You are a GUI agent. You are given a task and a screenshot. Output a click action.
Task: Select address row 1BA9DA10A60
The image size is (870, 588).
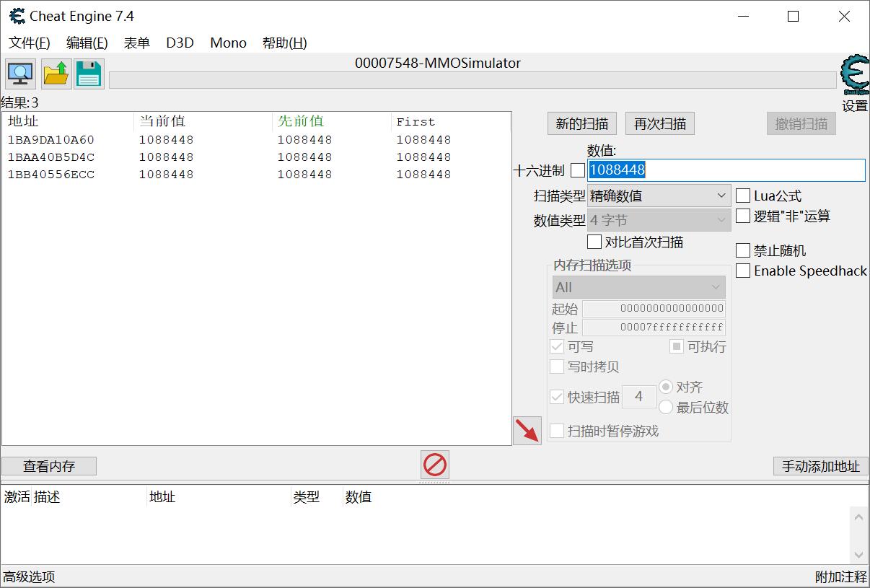256,140
